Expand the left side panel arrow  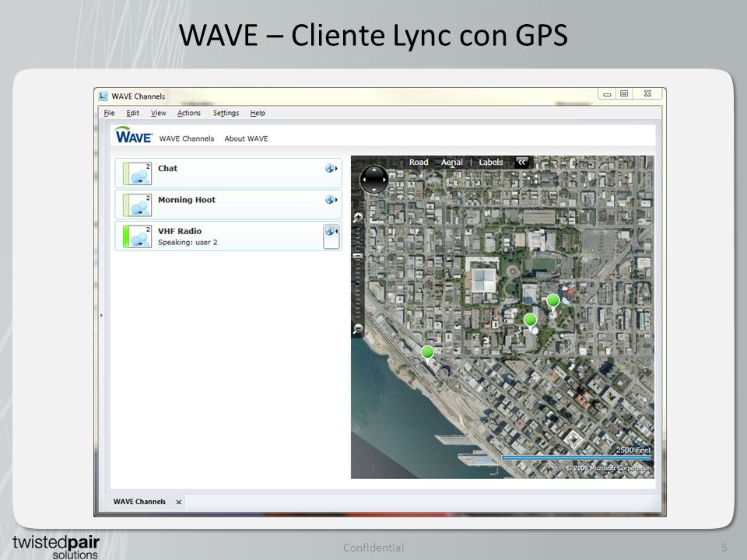(x=101, y=315)
